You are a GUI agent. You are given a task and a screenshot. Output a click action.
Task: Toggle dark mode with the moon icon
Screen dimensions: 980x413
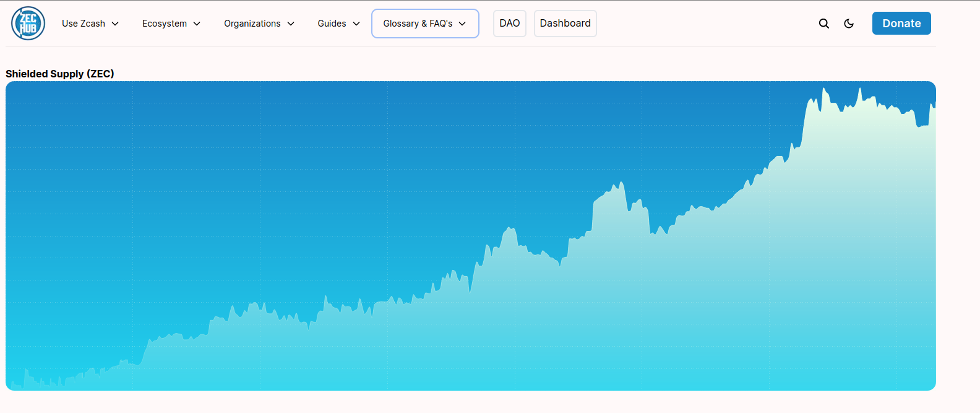849,24
